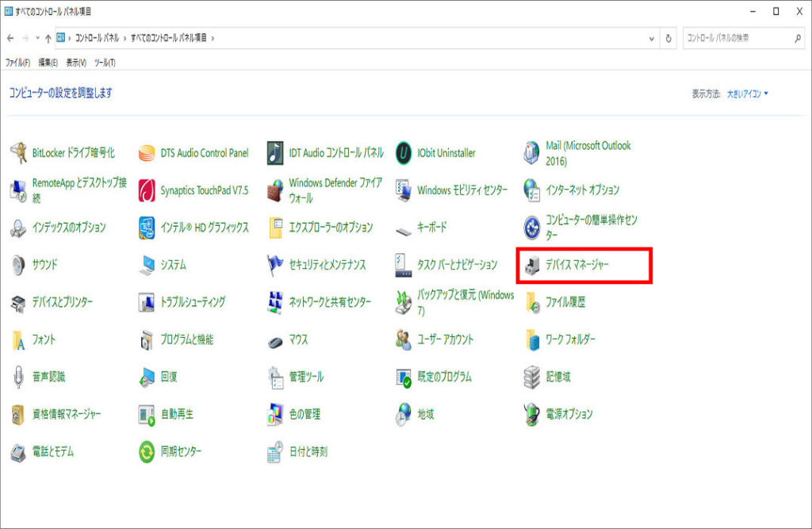The height and width of the screenshot is (529, 812).
Task: Expand the 表示方法 大きいアイコン dropdown
Action: coord(747,94)
